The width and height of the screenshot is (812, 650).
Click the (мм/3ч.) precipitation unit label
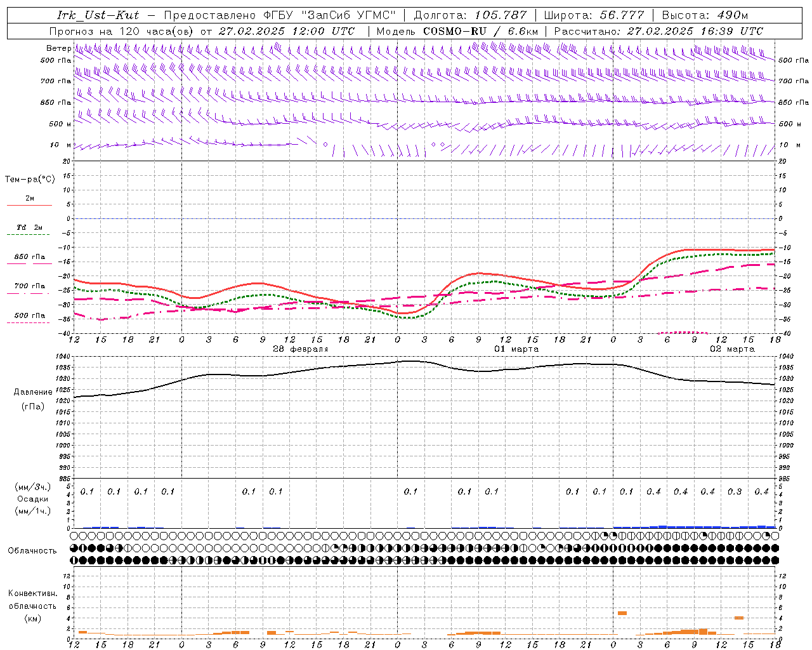tap(33, 487)
